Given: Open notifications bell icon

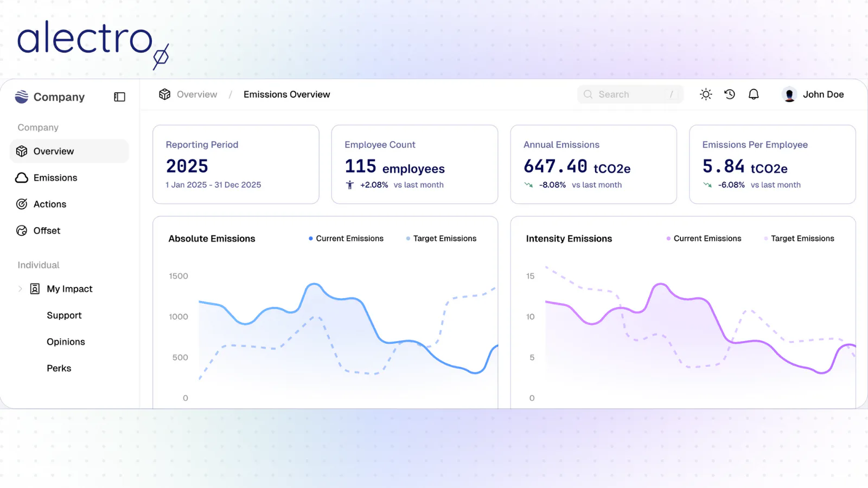Looking at the screenshot, I should (754, 94).
